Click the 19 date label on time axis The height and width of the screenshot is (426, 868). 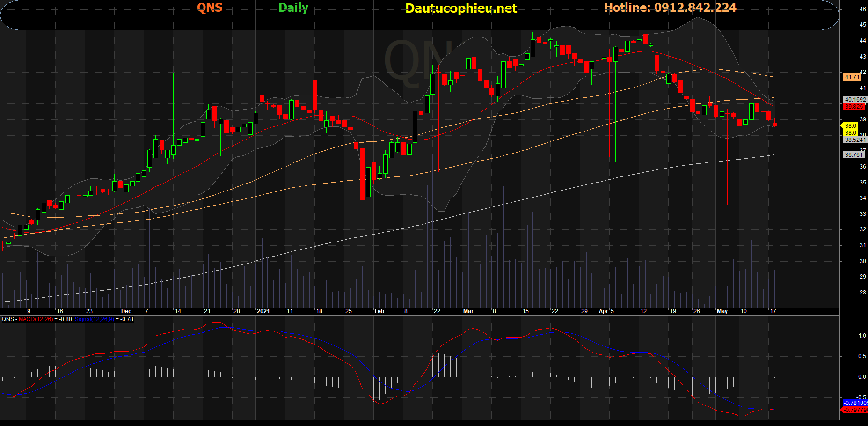[673, 311]
